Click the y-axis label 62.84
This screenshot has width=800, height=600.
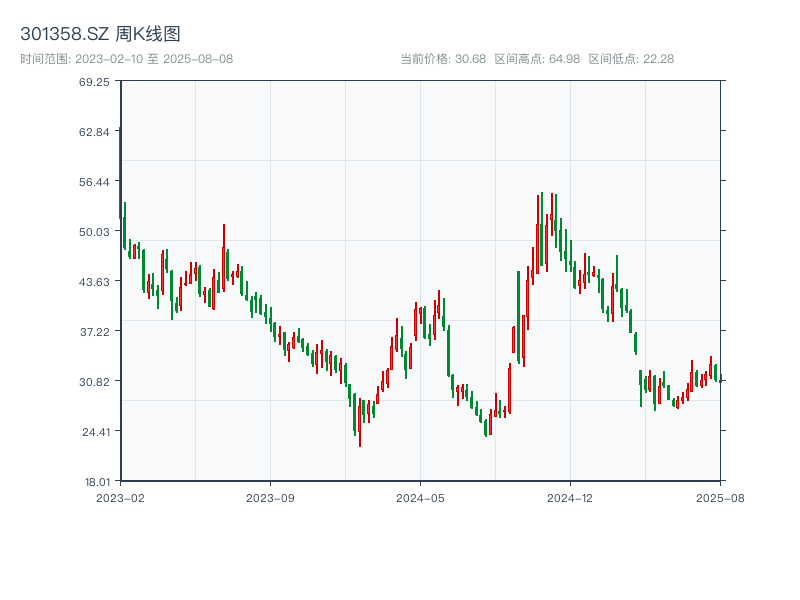[94, 132]
